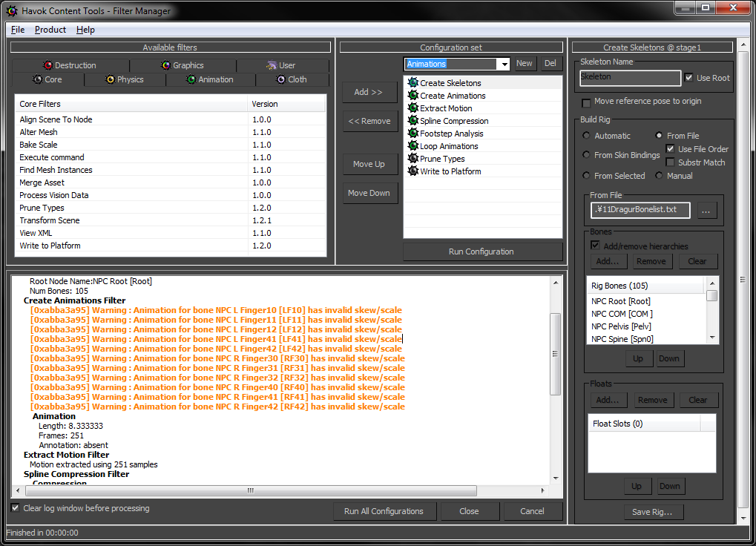This screenshot has height=546, width=756.
Task: Click the Footstep Analysis filter icon
Action: [x=413, y=133]
